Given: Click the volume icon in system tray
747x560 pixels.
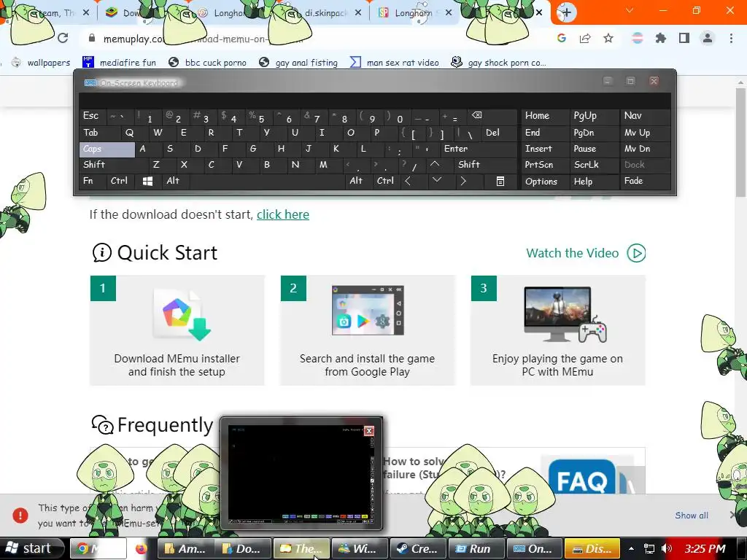Looking at the screenshot, I should (x=667, y=548).
